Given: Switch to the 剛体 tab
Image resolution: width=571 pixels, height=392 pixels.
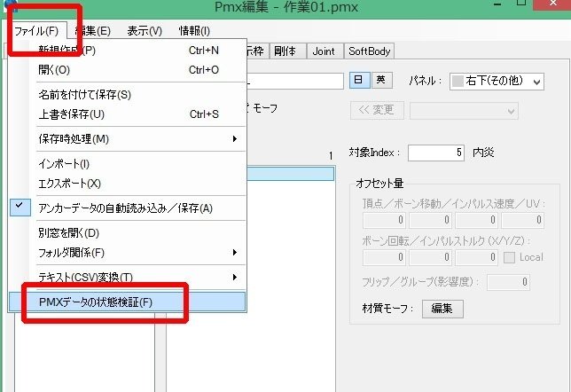Looking at the screenshot, I should (x=286, y=51).
